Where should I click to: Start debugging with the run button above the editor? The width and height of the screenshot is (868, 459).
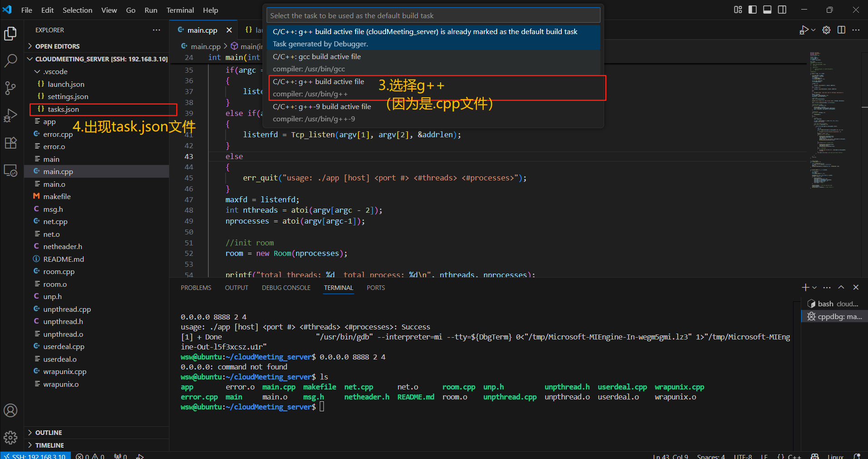pos(804,30)
